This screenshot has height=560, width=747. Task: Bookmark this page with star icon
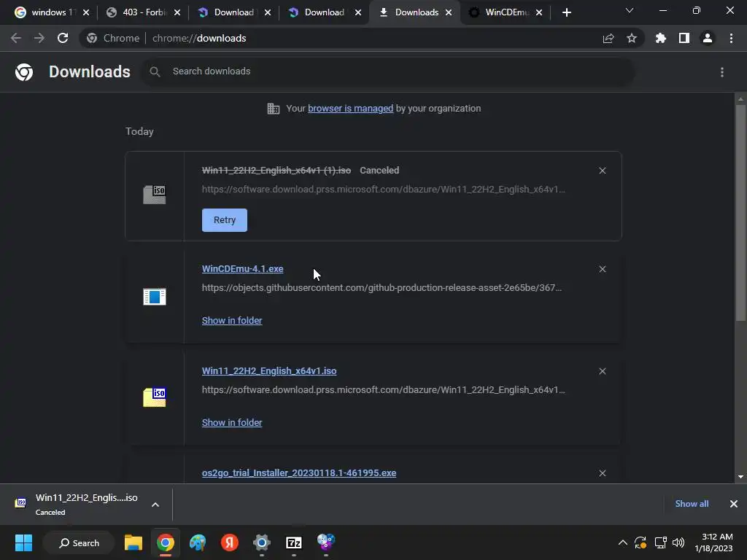(632, 38)
